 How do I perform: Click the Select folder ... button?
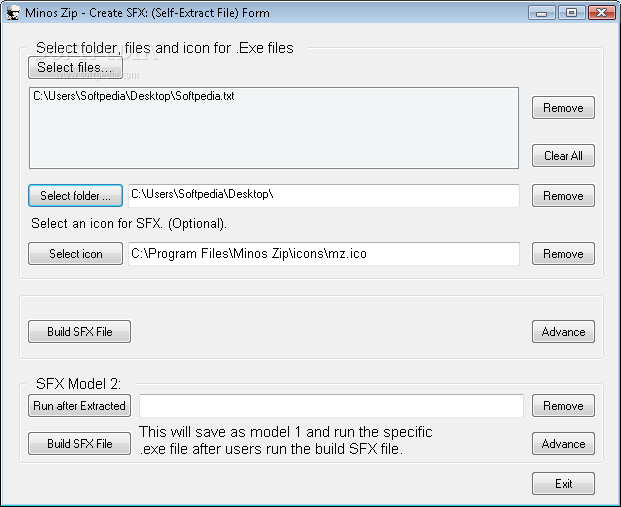pos(75,196)
